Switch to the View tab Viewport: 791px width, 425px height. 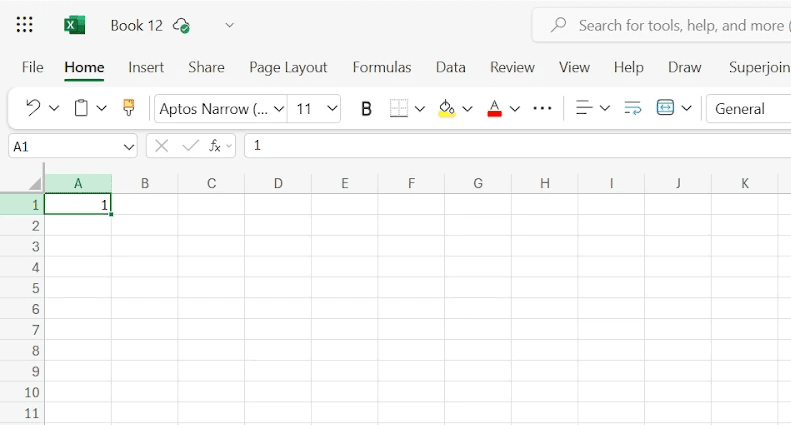tap(574, 67)
